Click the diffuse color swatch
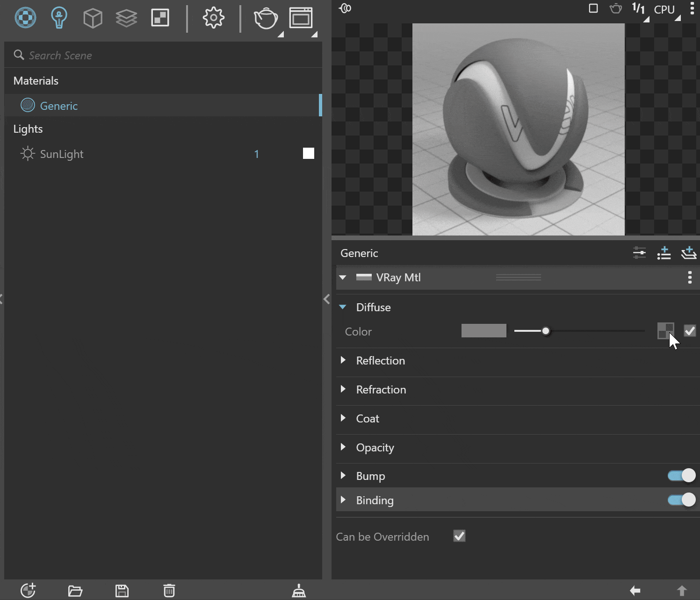 click(484, 331)
